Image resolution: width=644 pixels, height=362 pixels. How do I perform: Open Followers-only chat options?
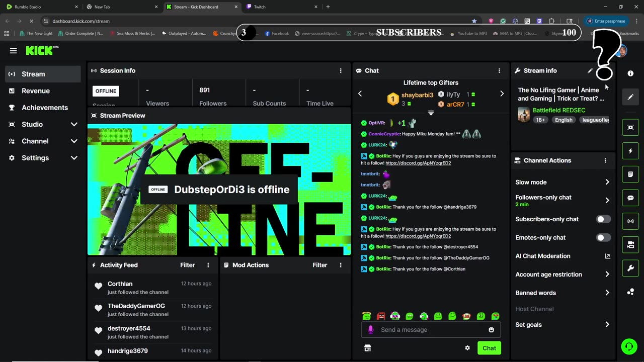[x=562, y=201]
